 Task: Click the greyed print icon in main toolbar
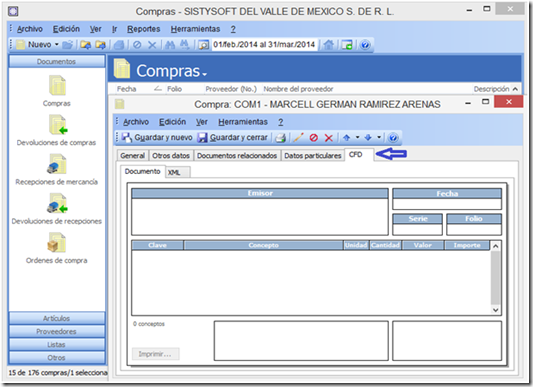tap(119, 45)
